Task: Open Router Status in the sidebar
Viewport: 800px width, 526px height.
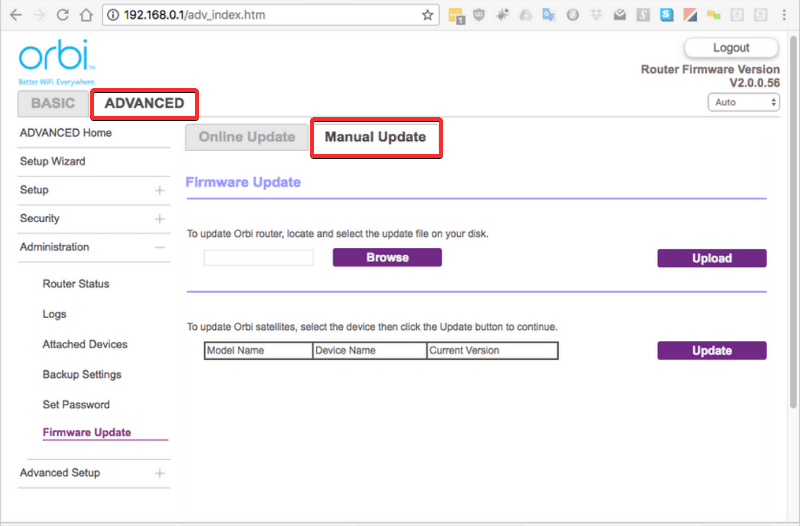Action: [x=76, y=284]
